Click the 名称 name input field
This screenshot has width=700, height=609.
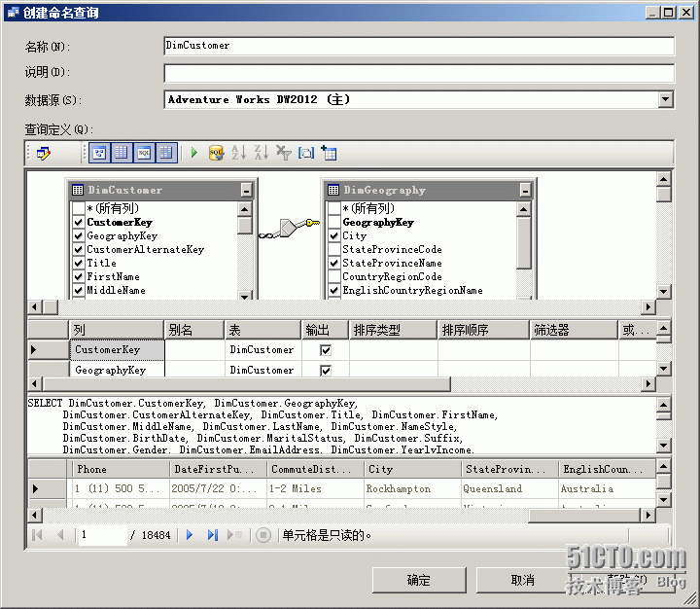click(x=419, y=46)
